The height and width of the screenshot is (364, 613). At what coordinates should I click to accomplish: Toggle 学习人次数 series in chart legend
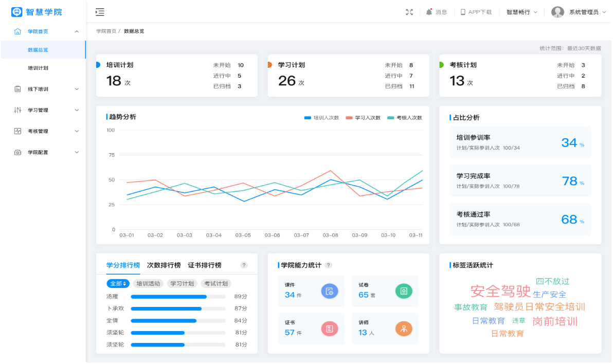363,118
